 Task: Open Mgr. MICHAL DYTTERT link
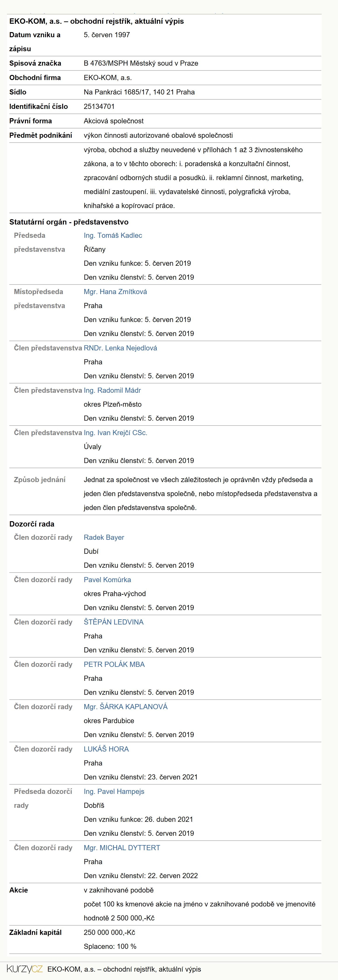pyautogui.click(x=122, y=848)
